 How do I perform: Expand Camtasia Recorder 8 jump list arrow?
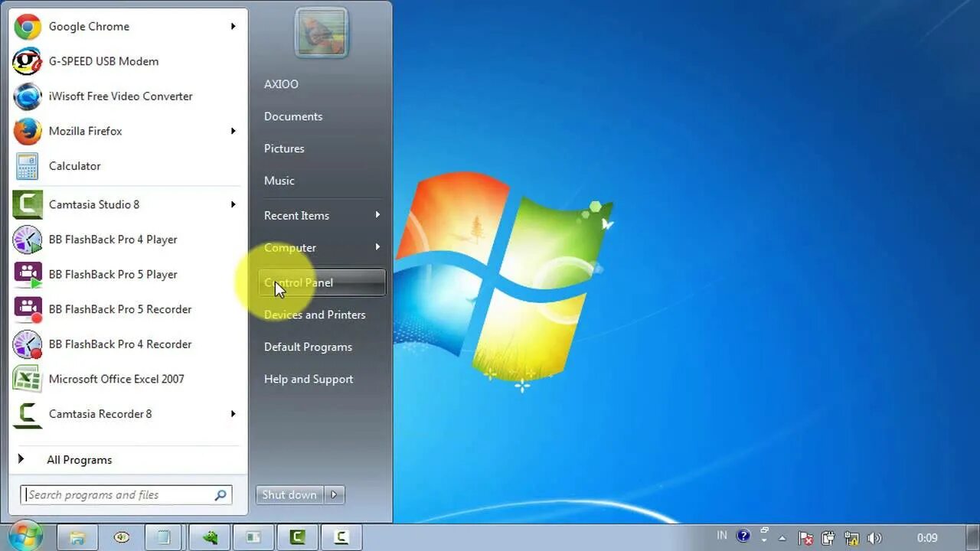tap(234, 414)
